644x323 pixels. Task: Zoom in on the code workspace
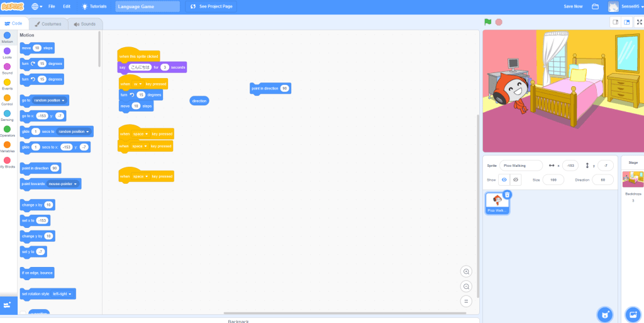coord(466,271)
